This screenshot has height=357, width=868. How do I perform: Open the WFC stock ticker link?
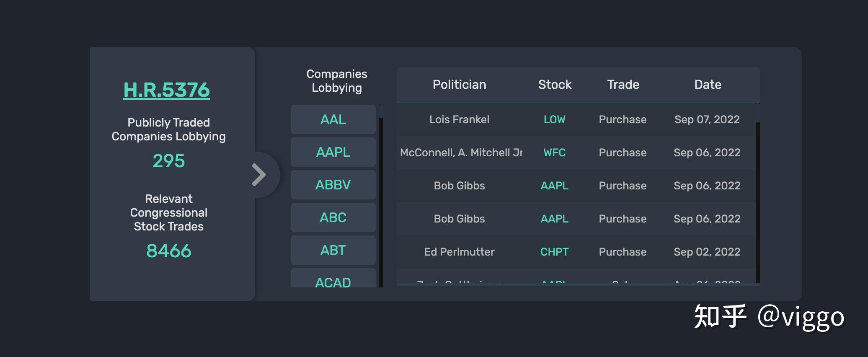(554, 153)
